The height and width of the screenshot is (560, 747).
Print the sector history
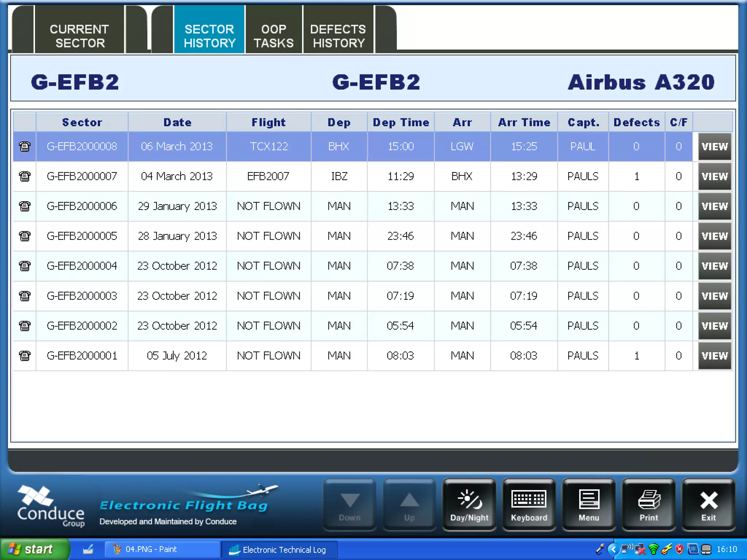click(649, 505)
